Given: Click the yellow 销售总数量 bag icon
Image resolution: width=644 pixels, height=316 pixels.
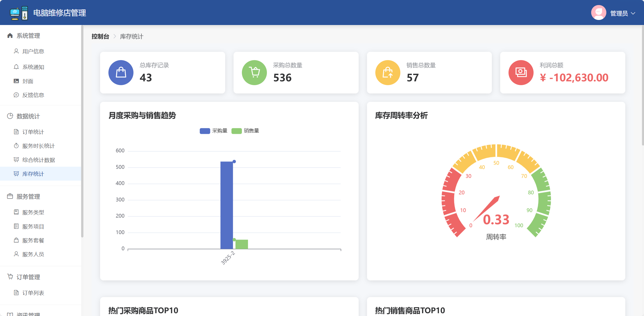Looking at the screenshot, I should tap(388, 72).
